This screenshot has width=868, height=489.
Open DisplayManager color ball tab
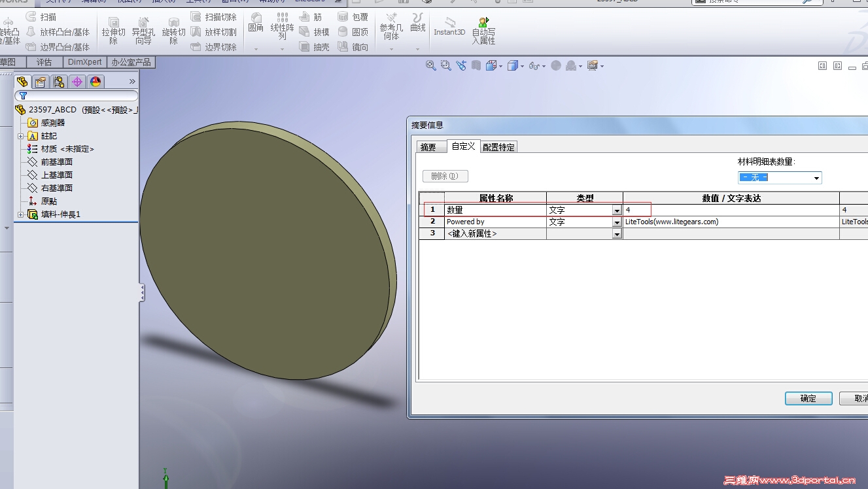pos(96,82)
